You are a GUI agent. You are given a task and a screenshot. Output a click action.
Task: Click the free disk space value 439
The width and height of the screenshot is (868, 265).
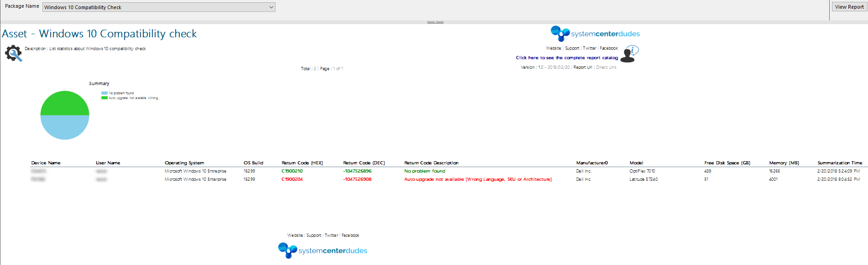click(707, 171)
